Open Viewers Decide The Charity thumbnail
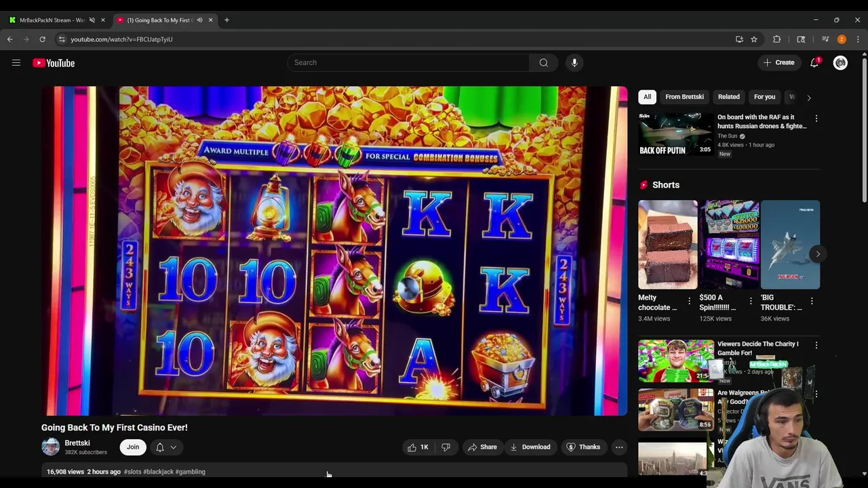 pyautogui.click(x=676, y=361)
